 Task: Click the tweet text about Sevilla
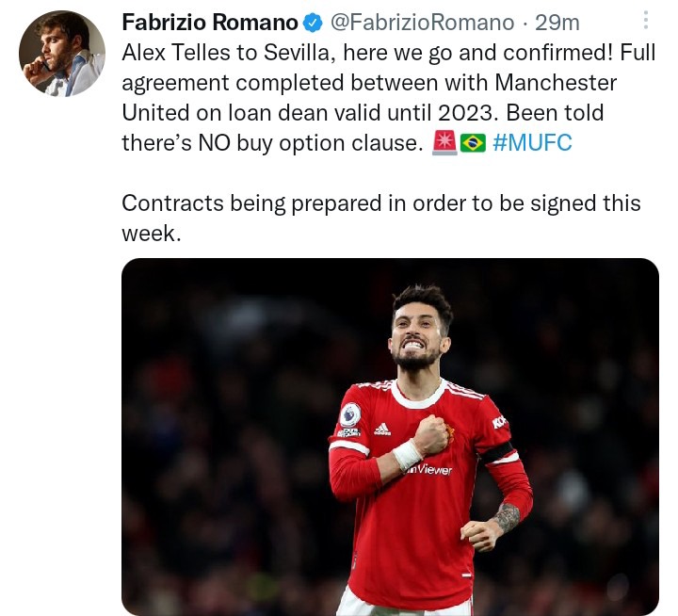pyautogui.click(x=389, y=98)
